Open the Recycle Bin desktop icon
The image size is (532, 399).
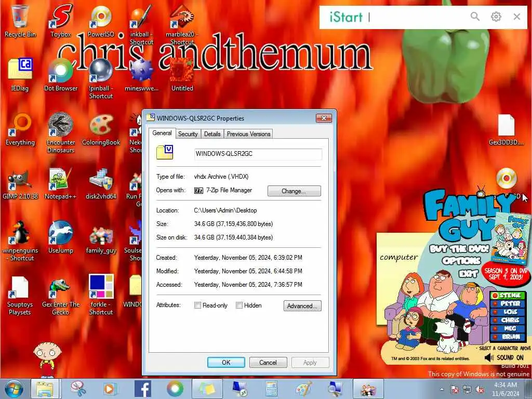pyautogui.click(x=20, y=21)
